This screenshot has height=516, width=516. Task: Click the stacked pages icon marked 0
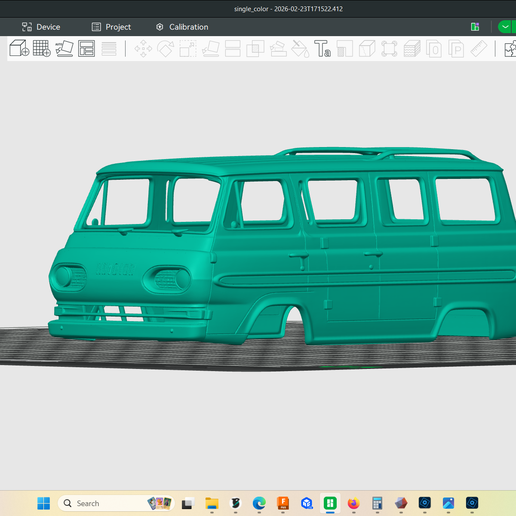(434, 49)
